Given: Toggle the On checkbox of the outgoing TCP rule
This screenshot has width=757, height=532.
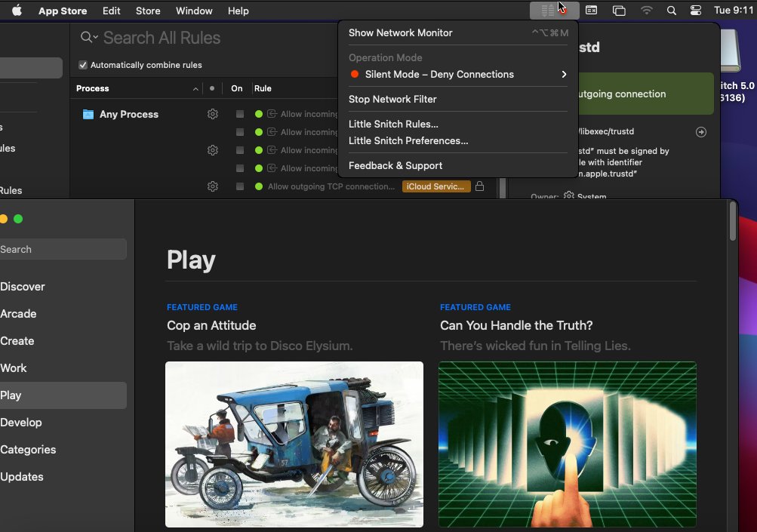Looking at the screenshot, I should pyautogui.click(x=240, y=186).
